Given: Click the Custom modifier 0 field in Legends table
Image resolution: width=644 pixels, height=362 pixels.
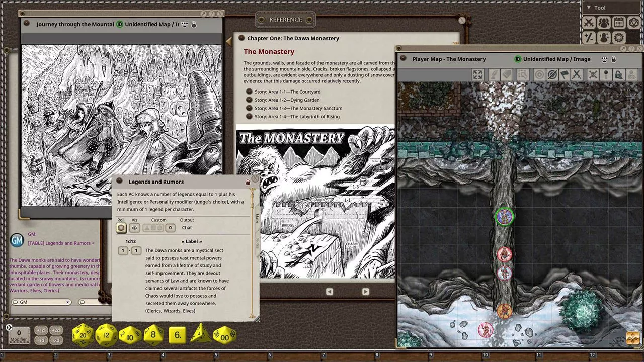Looking at the screenshot, I should click(171, 228).
